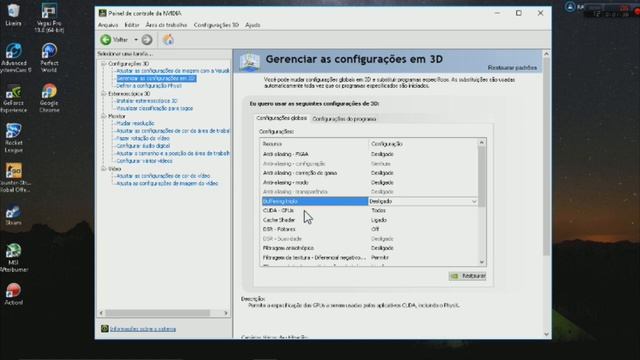The image size is (640, 360).
Task: Open Lixeira recycle bin on desktop
Action: click(x=13, y=15)
